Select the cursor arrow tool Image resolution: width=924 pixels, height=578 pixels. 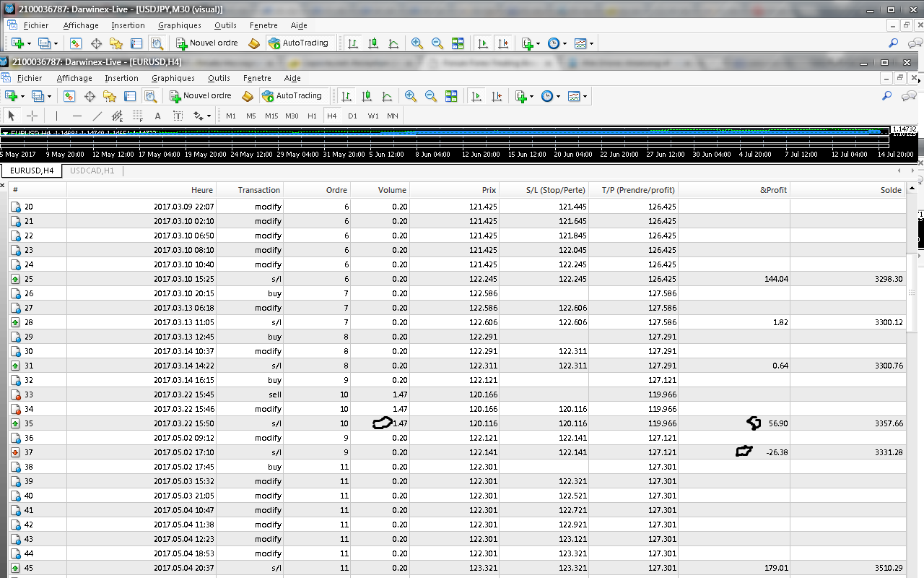pyautogui.click(x=11, y=116)
